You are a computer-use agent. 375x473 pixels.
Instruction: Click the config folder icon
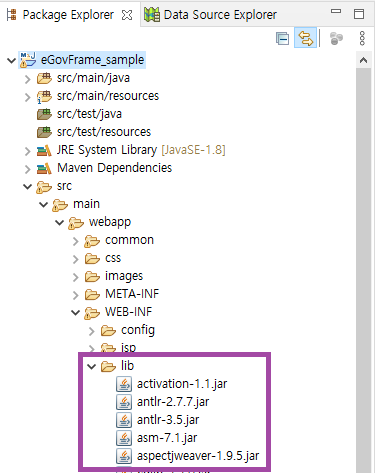(x=108, y=330)
